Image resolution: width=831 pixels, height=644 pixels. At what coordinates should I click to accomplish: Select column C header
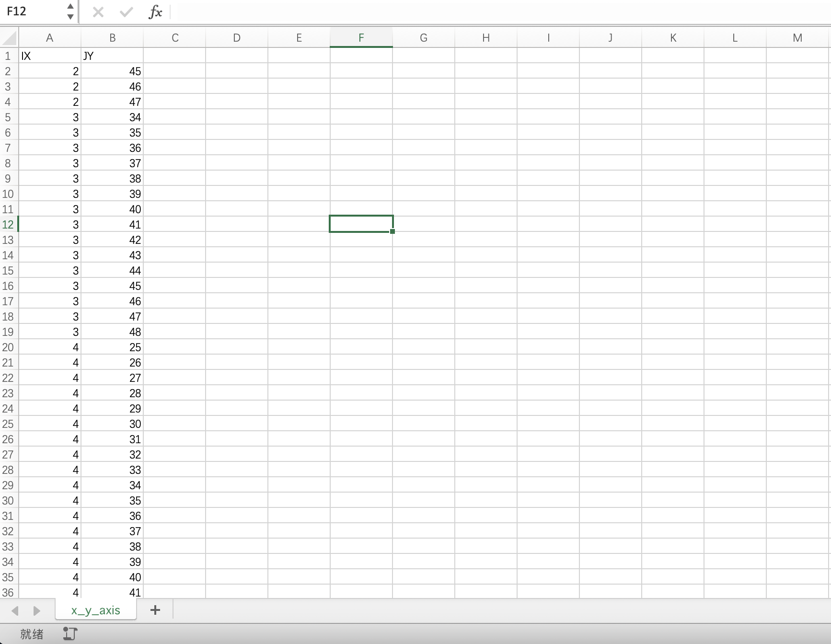pos(174,38)
